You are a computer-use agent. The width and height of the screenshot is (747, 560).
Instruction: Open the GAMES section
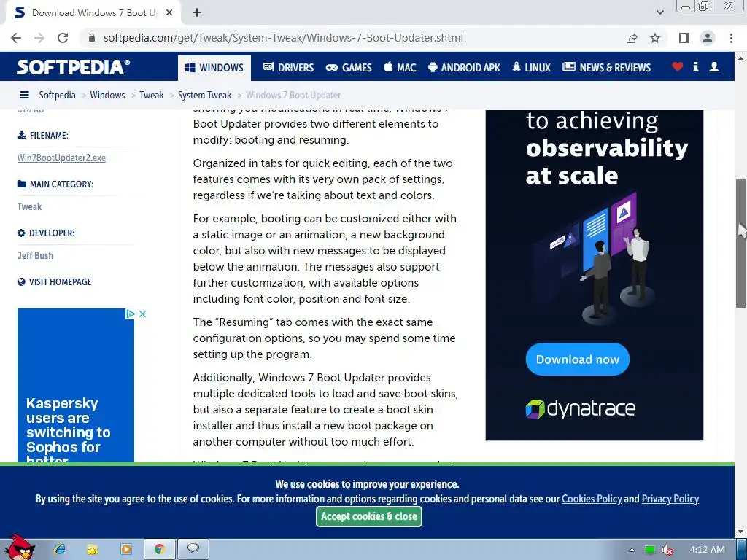pyautogui.click(x=349, y=68)
